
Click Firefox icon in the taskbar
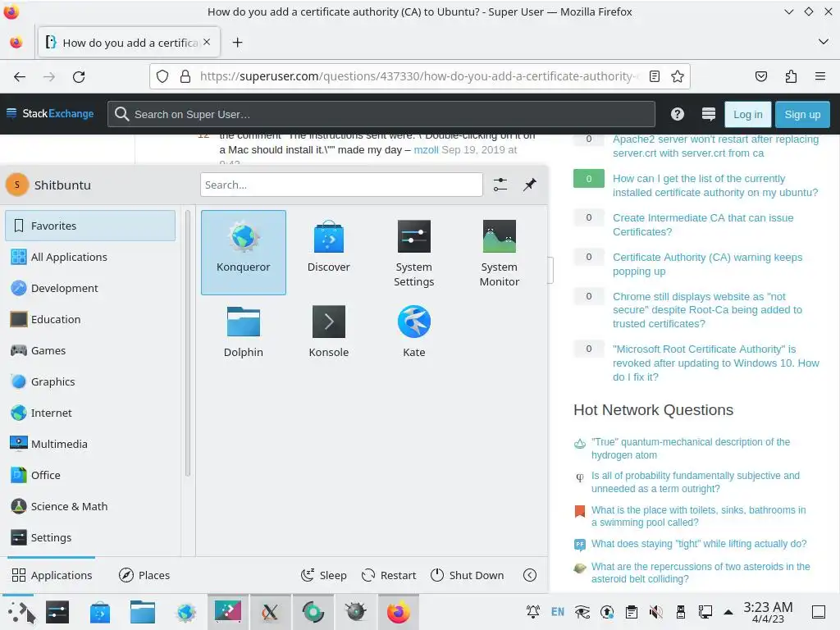click(398, 612)
